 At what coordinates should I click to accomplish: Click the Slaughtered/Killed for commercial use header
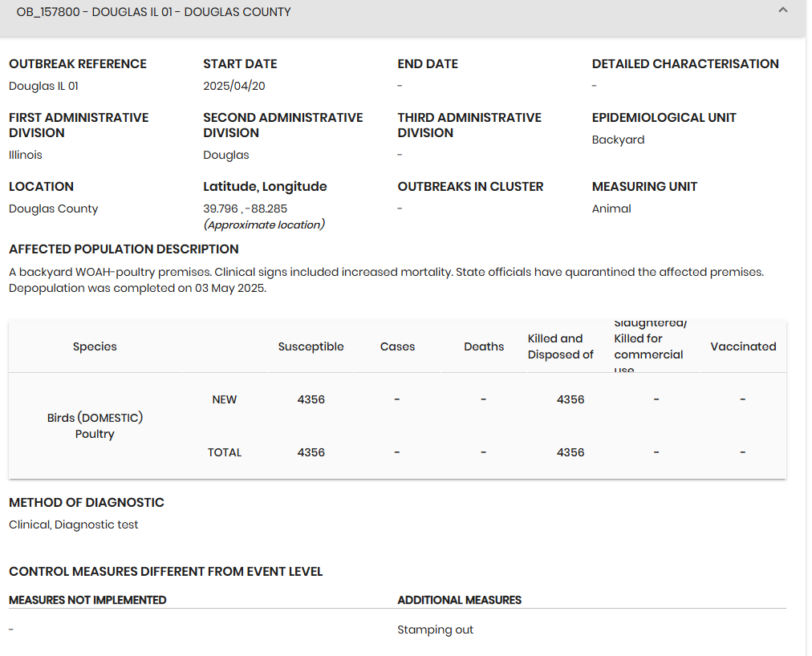pos(651,346)
